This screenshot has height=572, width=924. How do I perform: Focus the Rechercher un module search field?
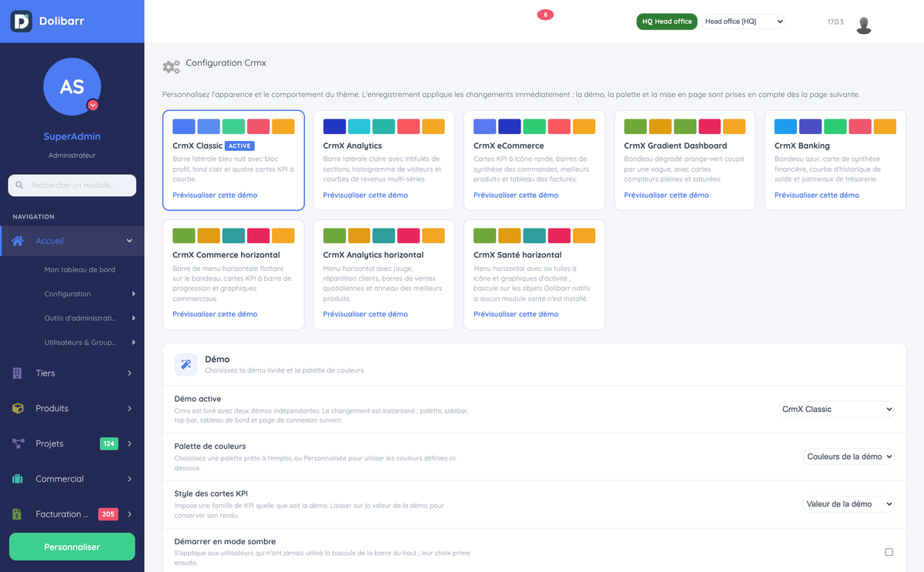[x=72, y=186]
